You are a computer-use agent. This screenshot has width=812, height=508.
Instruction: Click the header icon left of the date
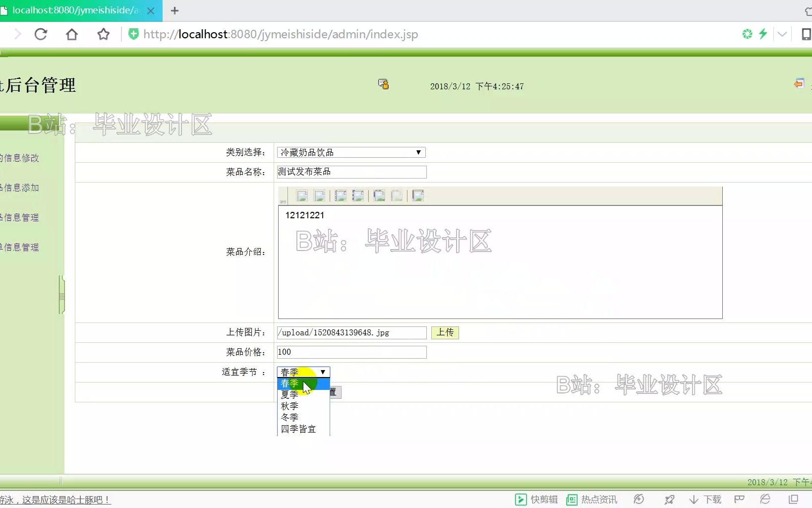pyautogui.click(x=383, y=84)
